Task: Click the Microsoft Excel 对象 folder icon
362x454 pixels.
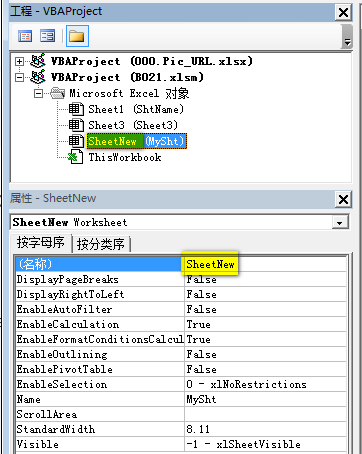Action: 58,93
